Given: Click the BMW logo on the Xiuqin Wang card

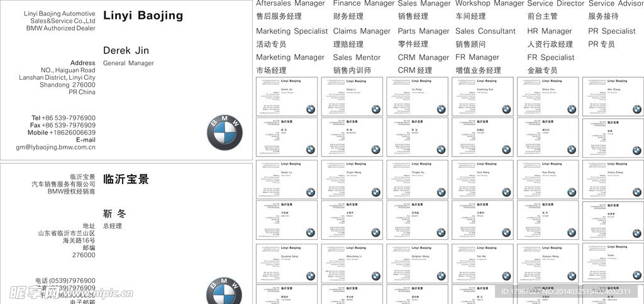Looking at the screenshot, I should click(376, 192).
